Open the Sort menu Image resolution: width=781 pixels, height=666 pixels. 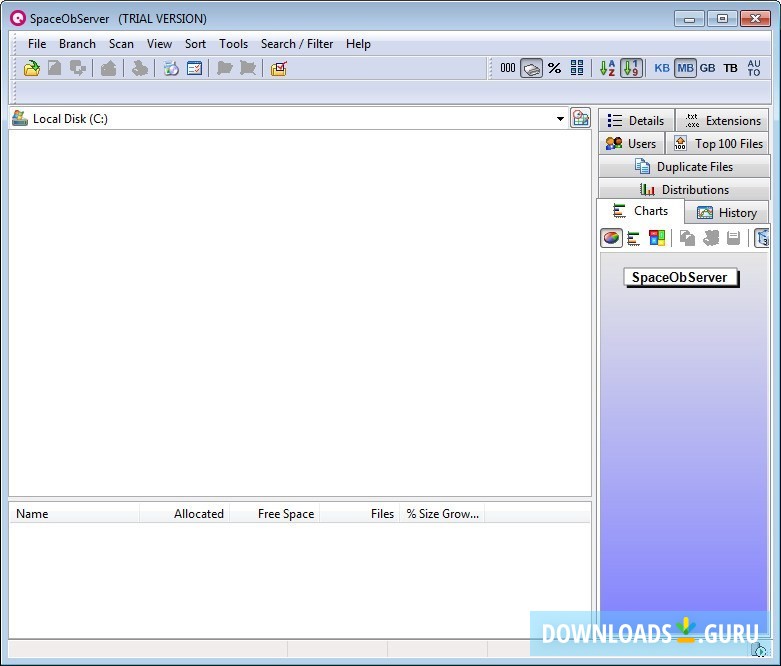(x=195, y=44)
